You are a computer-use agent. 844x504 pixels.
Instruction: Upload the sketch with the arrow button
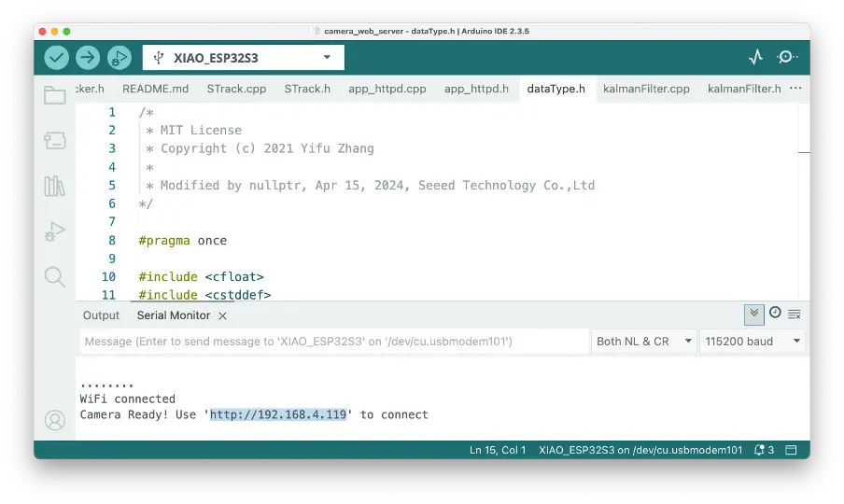coord(88,58)
